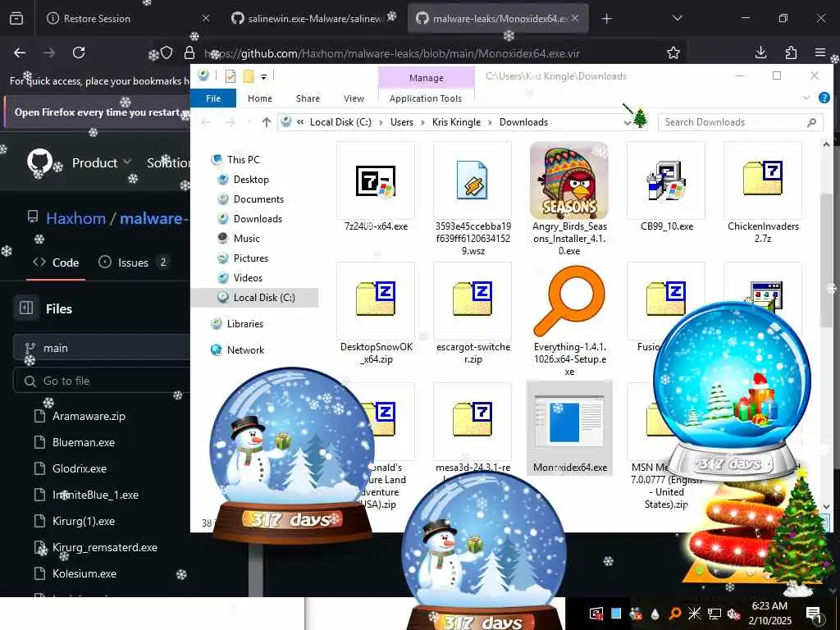Open Glodrix.exe in GitHub file list
Viewport: 840px width, 630px height.
(80, 468)
